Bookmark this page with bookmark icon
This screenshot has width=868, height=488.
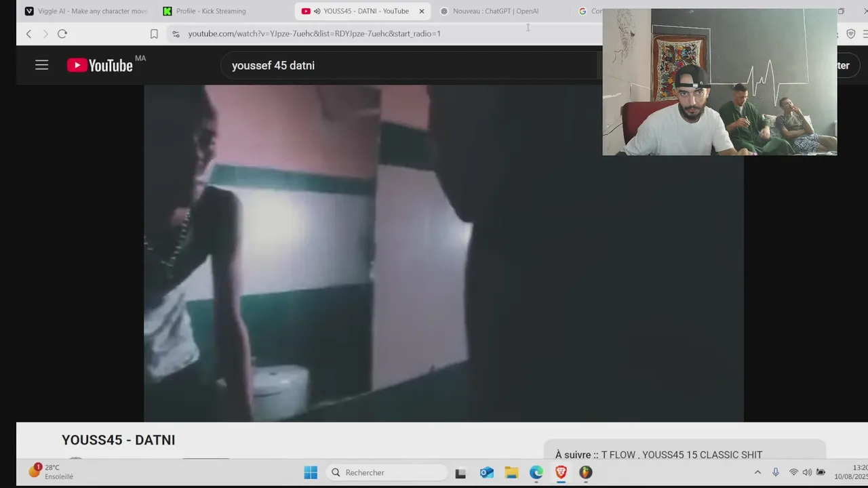click(x=154, y=34)
